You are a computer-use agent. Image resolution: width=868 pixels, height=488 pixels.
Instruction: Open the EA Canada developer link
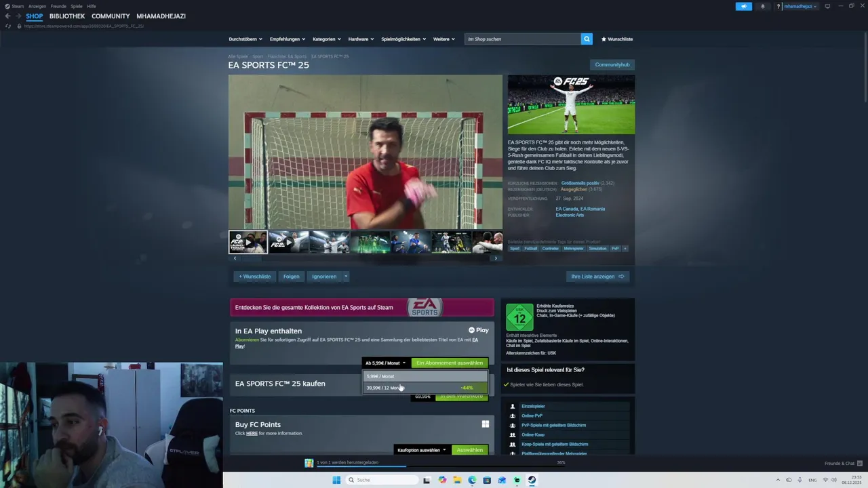567,209
